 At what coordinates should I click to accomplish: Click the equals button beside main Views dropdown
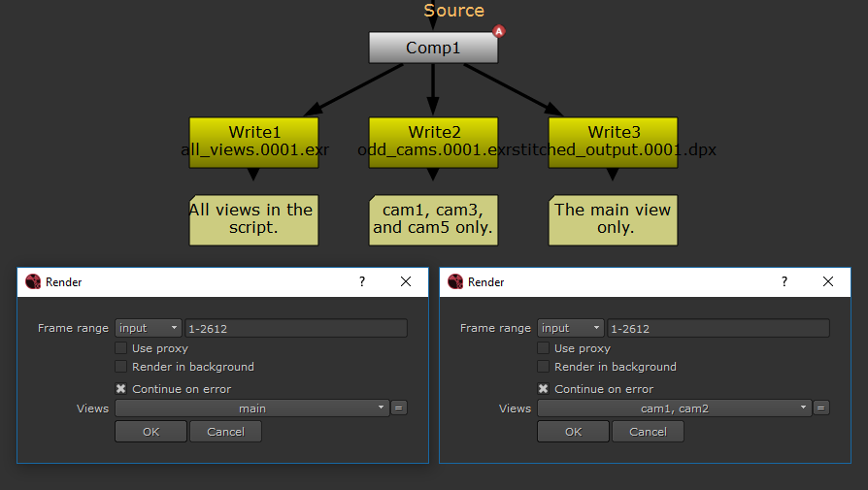[x=399, y=408]
